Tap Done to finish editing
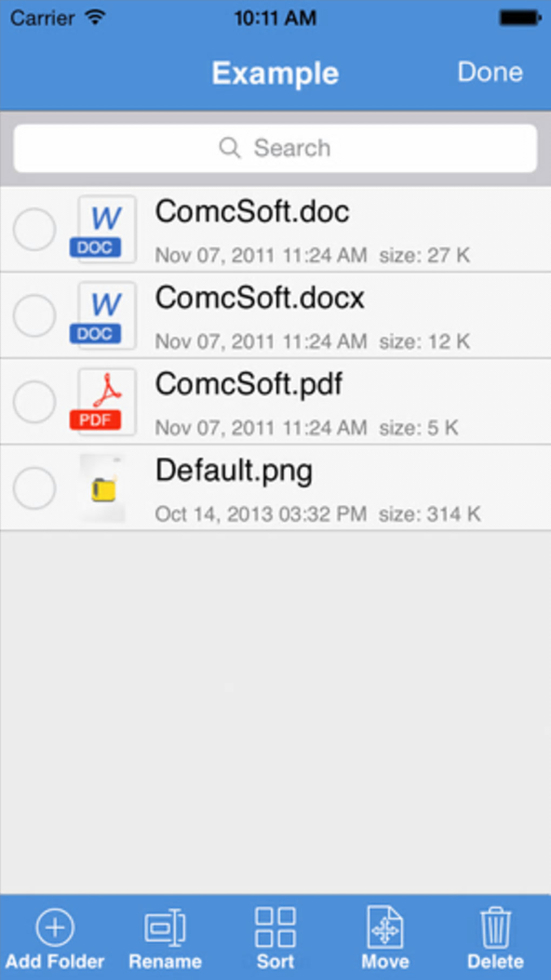The width and height of the screenshot is (551, 980). tap(490, 72)
